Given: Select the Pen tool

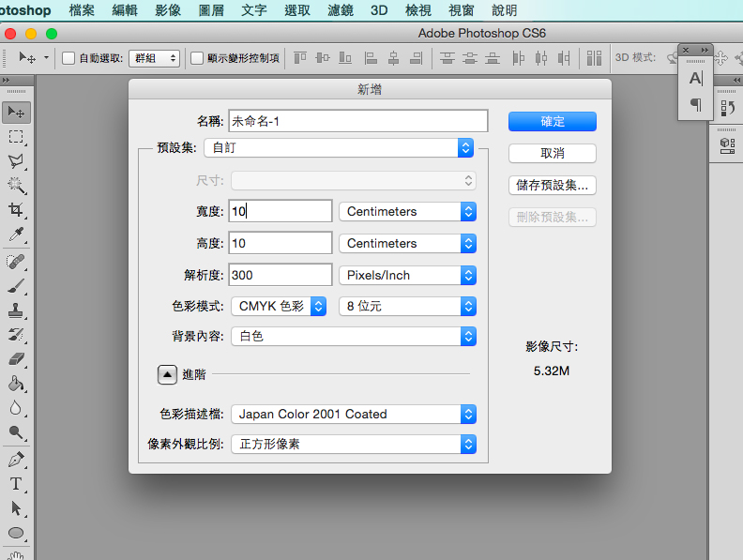Looking at the screenshot, I should [16, 460].
